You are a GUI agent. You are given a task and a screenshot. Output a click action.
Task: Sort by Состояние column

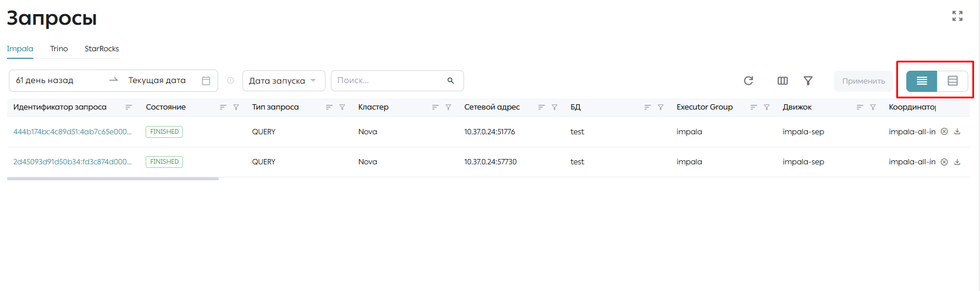click(223, 107)
